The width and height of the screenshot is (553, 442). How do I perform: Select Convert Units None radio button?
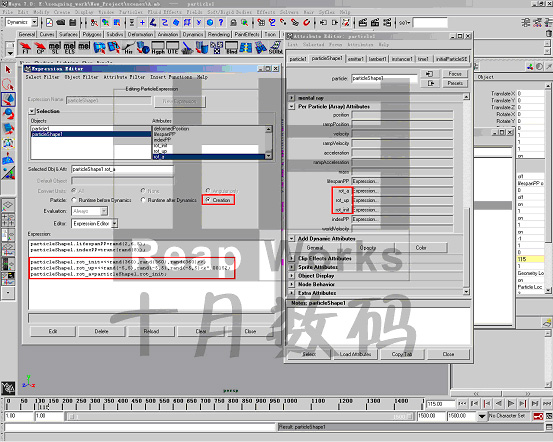[143, 190]
